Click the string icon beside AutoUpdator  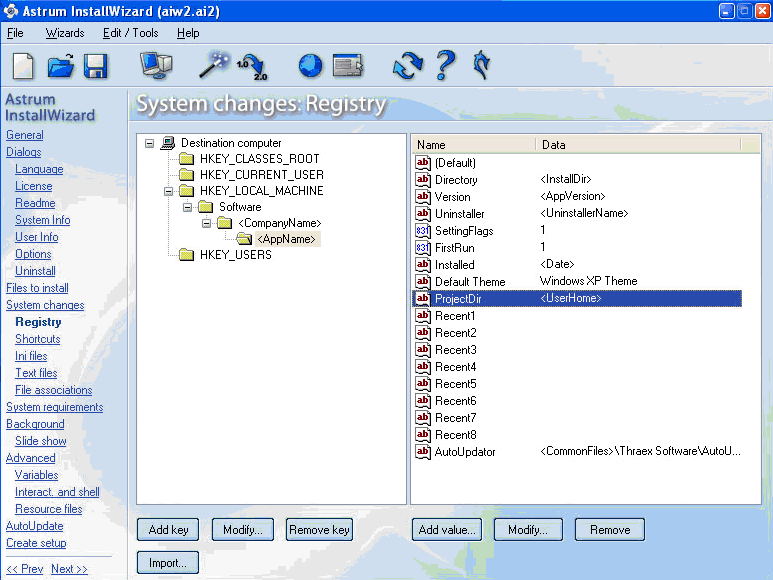423,451
